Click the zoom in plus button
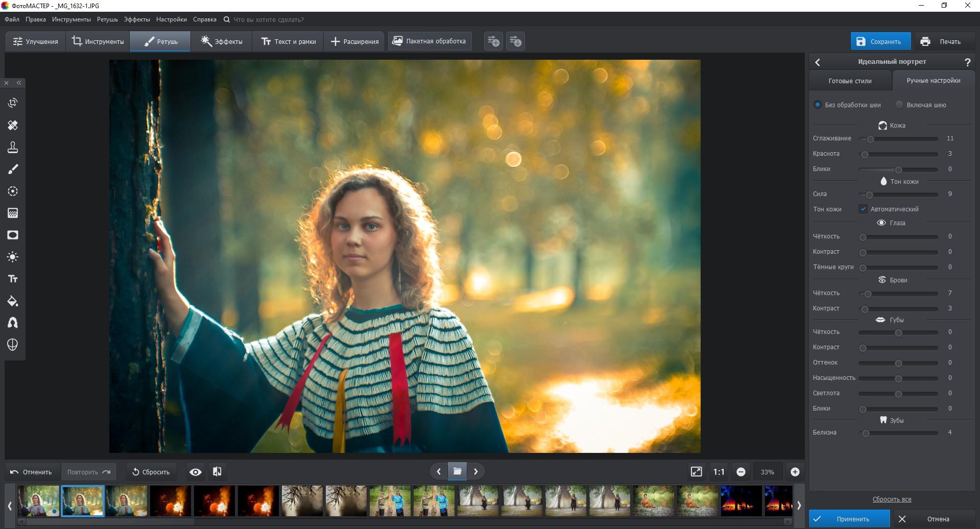The image size is (980, 529). point(795,472)
